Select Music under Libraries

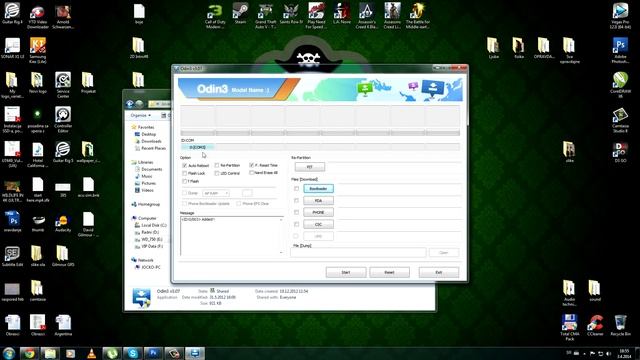(x=147, y=176)
